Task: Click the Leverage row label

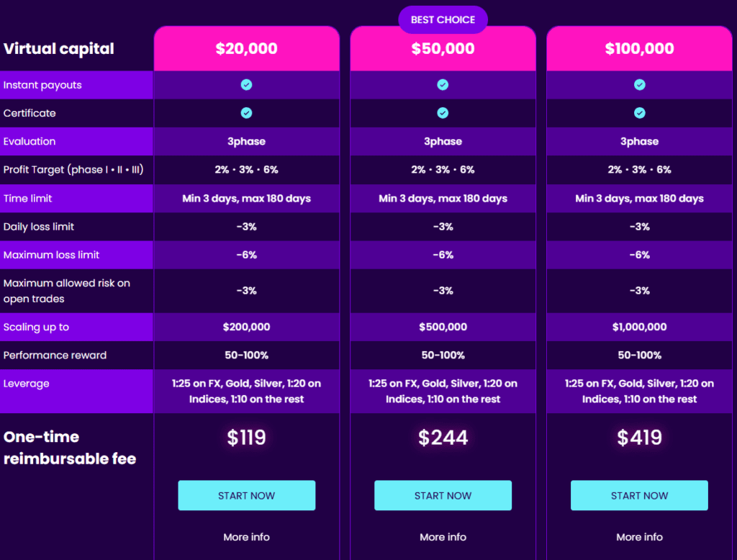Action: tap(26, 384)
